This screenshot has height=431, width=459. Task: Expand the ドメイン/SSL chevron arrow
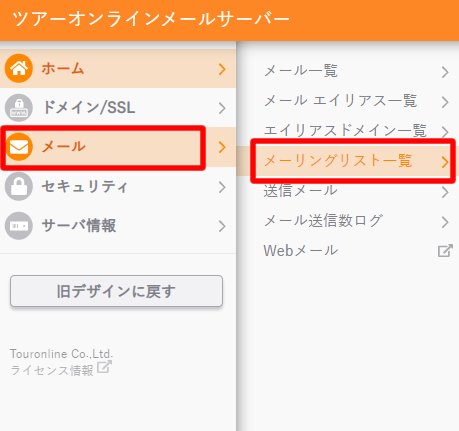(222, 108)
